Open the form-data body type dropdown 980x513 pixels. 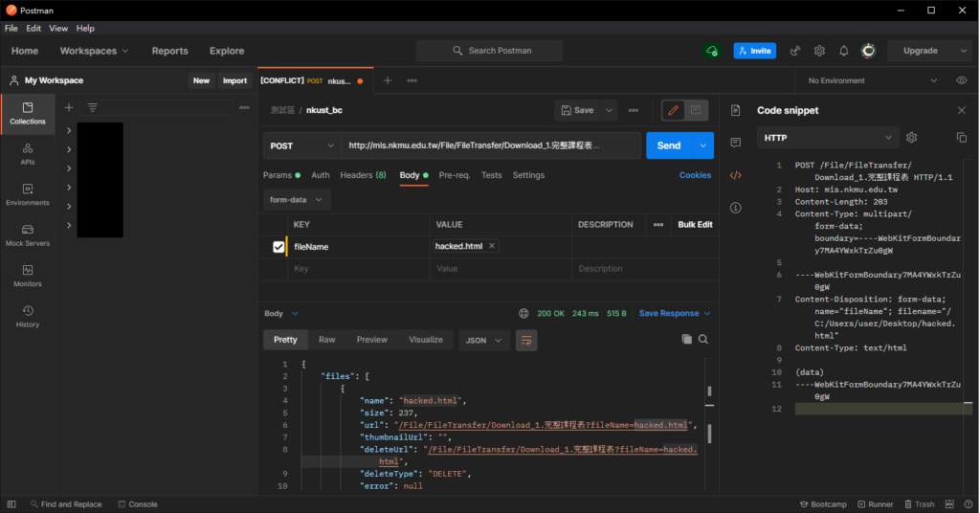pos(297,200)
